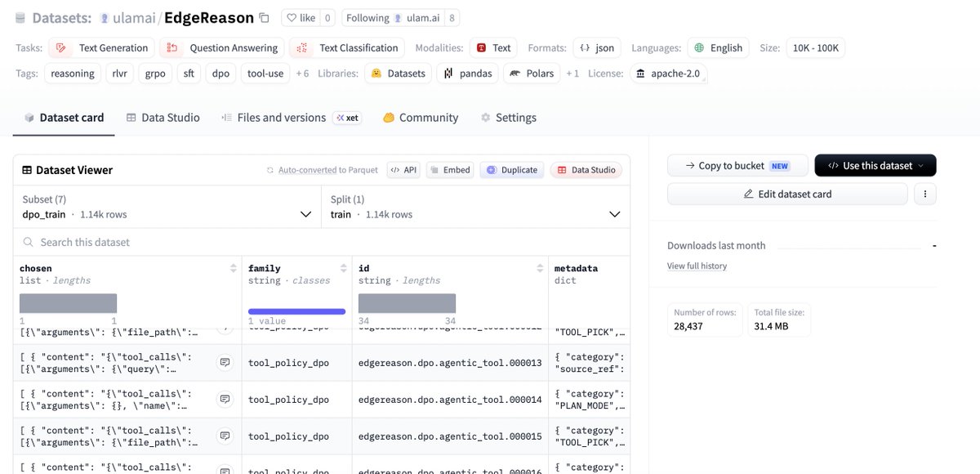Switch to the Data Studio tab
The height and width of the screenshot is (474, 980).
[x=163, y=117]
